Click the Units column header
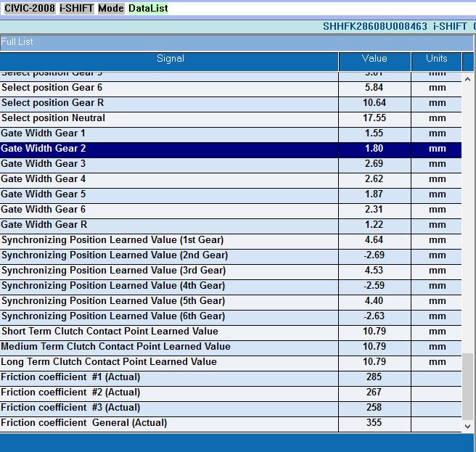The height and width of the screenshot is (452, 476). [436, 62]
